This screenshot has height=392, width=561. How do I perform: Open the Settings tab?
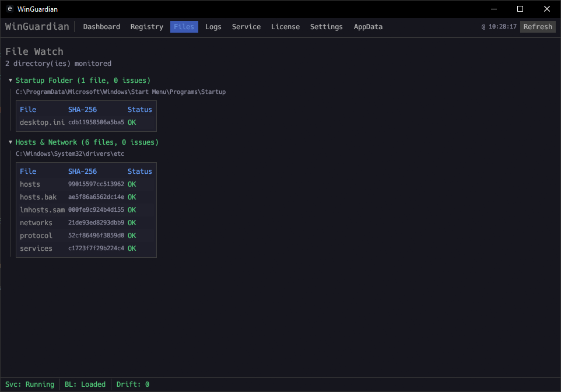(x=326, y=27)
